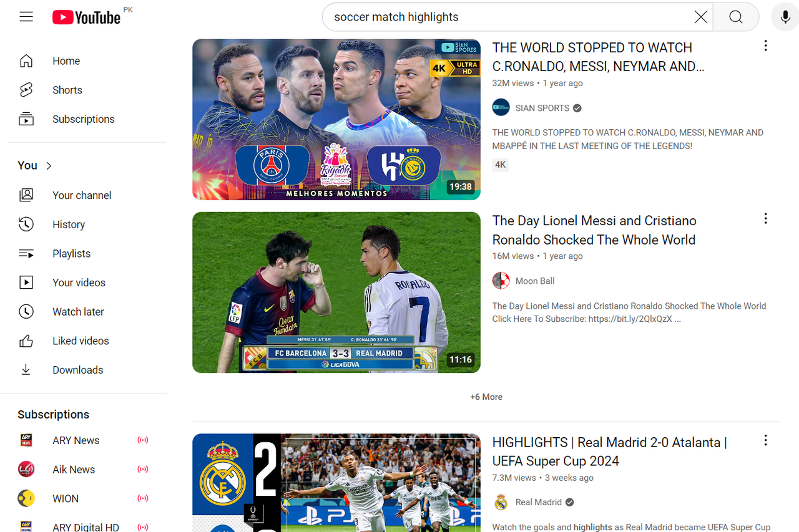
Task: Visit the SIAN SPORTS channel
Action: 542,107
